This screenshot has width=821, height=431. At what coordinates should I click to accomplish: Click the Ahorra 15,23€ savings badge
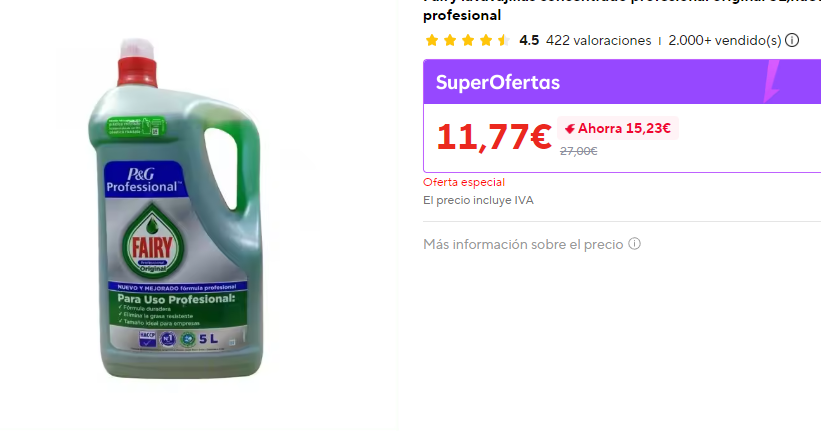coord(618,128)
